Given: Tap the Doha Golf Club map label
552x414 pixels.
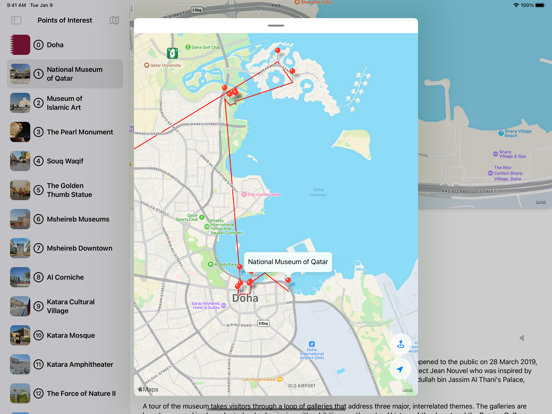Looking at the screenshot, I should click(x=202, y=47).
